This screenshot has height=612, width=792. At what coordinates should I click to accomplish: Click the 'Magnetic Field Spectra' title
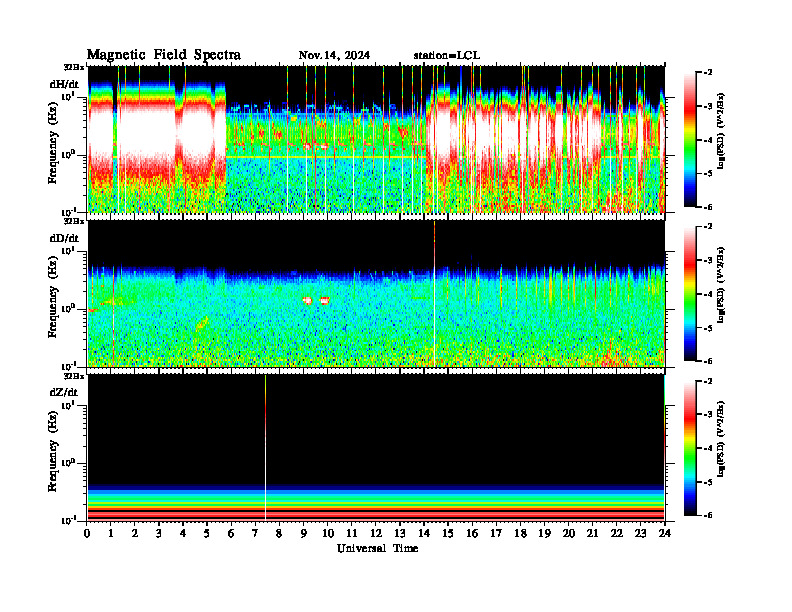click(164, 55)
